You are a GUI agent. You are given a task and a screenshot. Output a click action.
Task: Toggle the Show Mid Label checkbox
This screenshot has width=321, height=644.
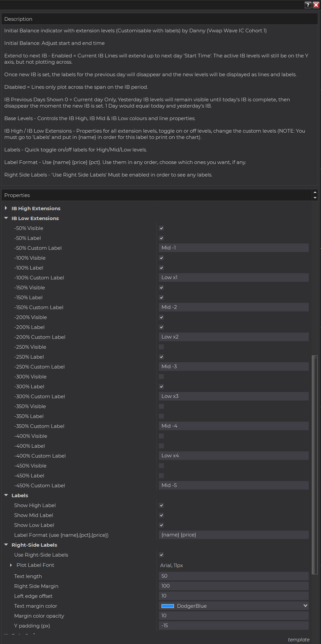161,515
